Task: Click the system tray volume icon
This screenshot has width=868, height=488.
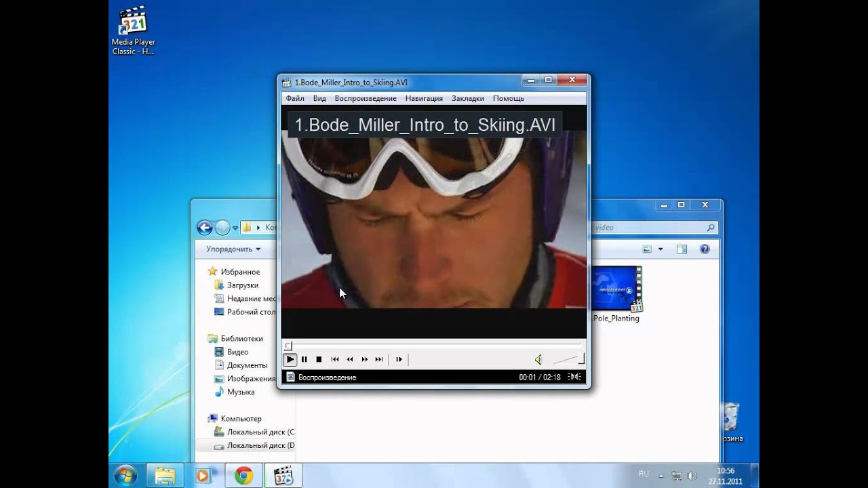Action: tap(692, 476)
